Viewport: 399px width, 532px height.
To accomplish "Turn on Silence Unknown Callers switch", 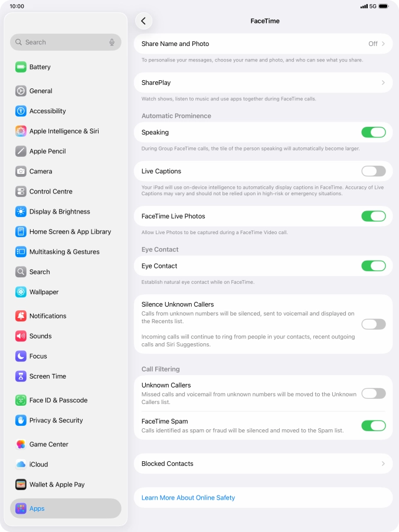I will pyautogui.click(x=374, y=324).
